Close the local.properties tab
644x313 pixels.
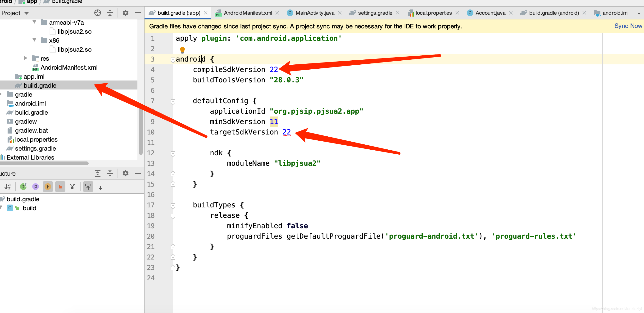(457, 13)
